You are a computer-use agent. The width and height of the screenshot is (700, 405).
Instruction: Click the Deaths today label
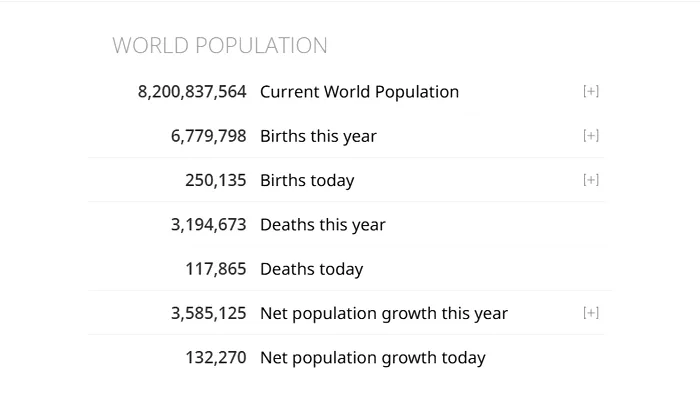pos(312,269)
